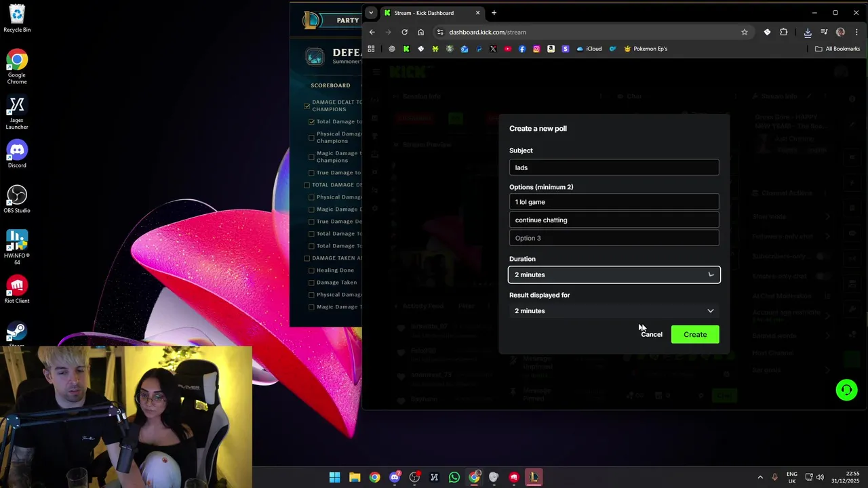Click the 'continue chatting' option field
The height and width of the screenshot is (488, 868).
coord(614,220)
